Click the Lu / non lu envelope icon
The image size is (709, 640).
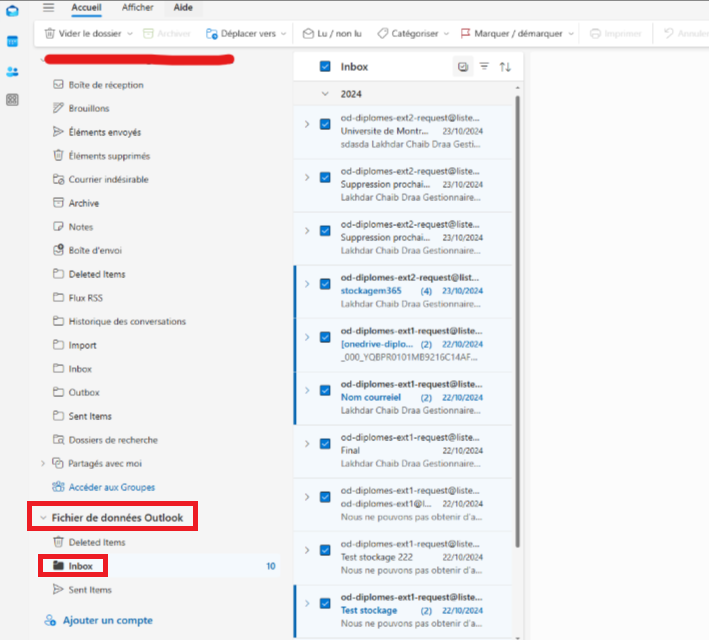(308, 33)
